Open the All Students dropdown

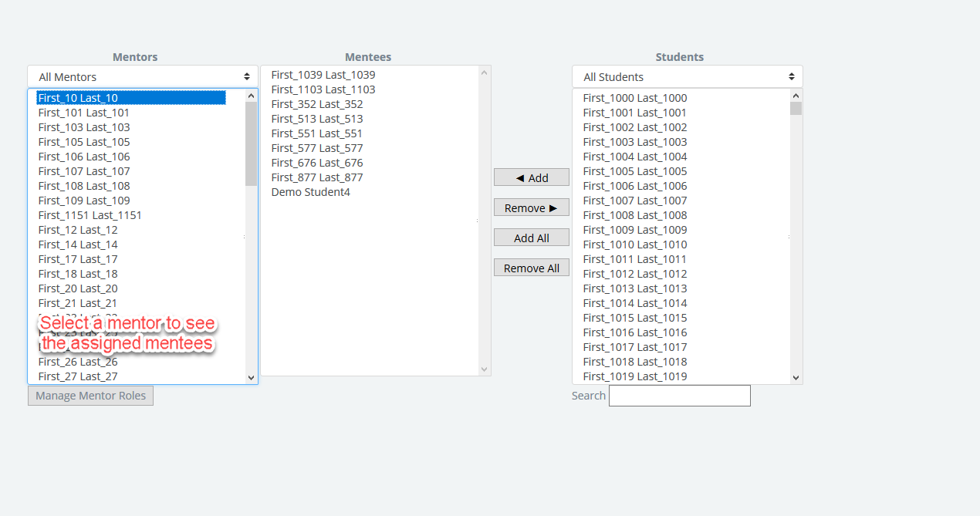687,77
